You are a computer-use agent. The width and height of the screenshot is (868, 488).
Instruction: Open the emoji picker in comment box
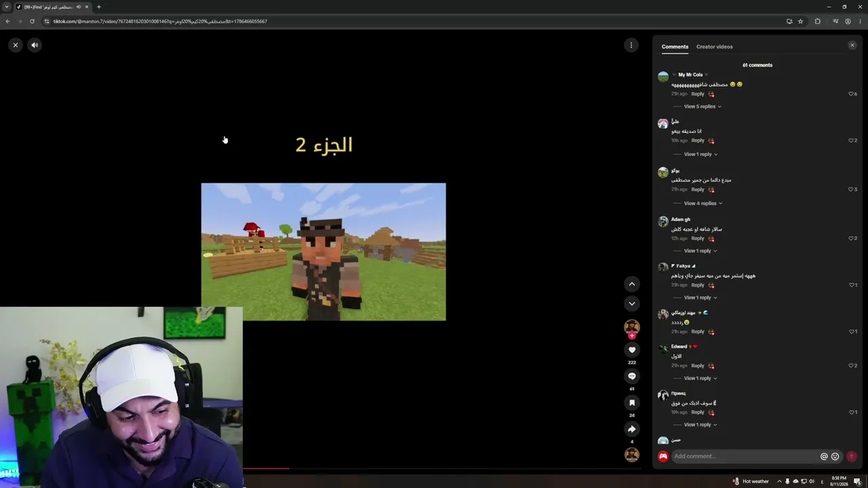point(835,457)
